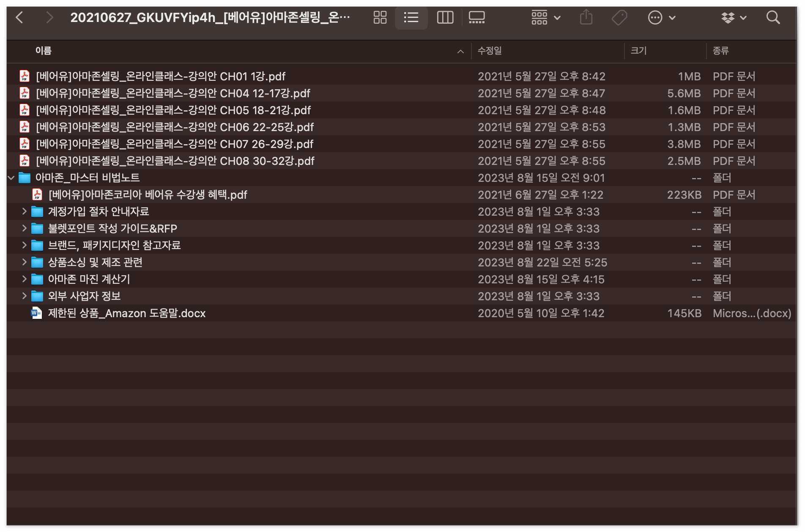Screen dimensions: 805x532
Task: Select folder name 계정가입 절차 안내자료
Action: [99, 211]
